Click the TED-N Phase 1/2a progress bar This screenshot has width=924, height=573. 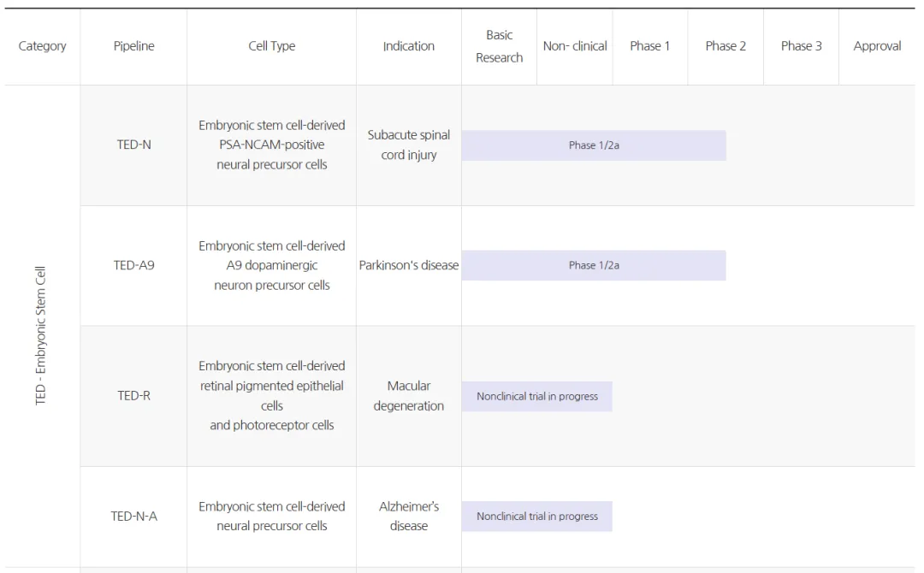coord(594,145)
